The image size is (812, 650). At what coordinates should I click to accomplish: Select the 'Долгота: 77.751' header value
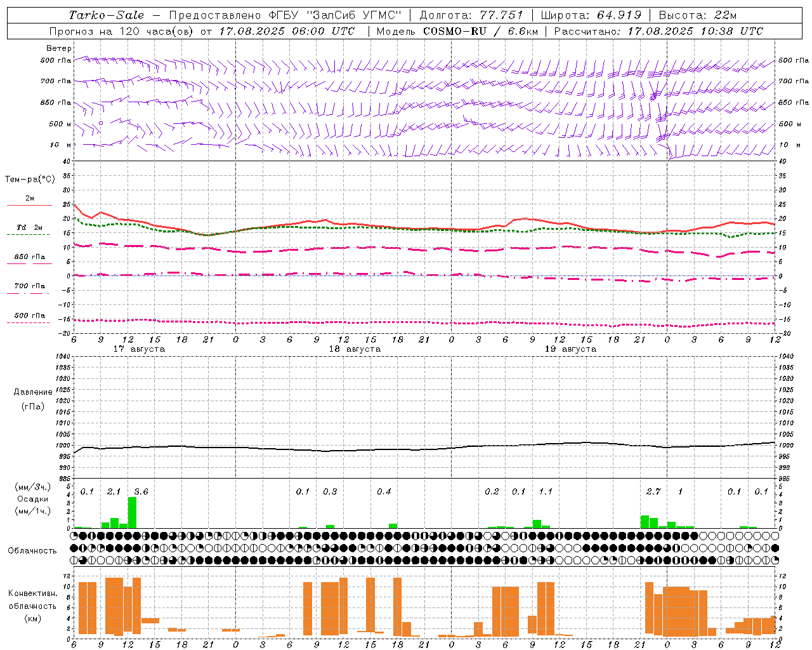[x=471, y=15]
